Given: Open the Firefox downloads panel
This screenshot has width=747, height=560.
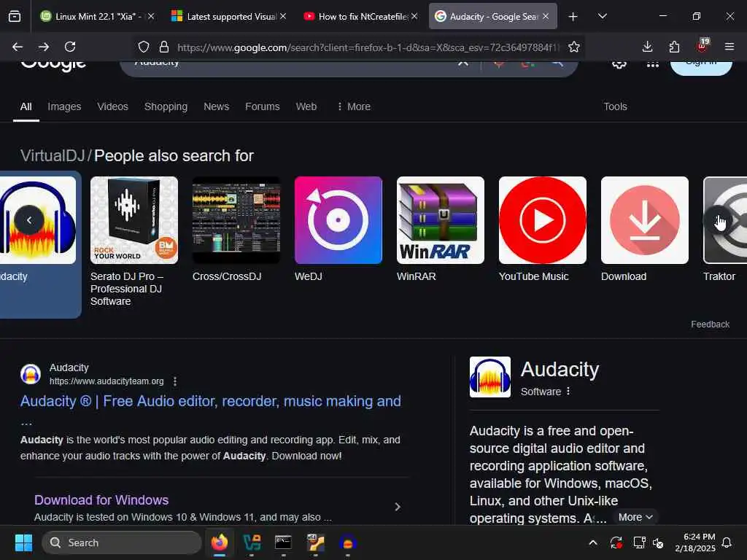Looking at the screenshot, I should [647, 47].
